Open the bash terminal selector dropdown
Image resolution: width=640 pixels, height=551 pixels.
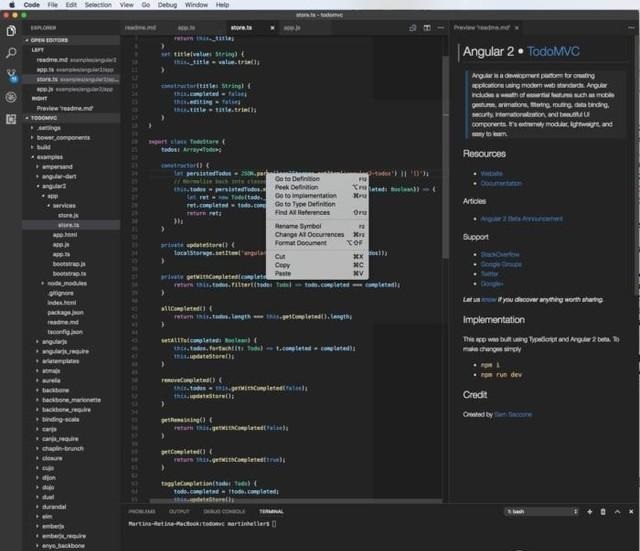pos(540,511)
